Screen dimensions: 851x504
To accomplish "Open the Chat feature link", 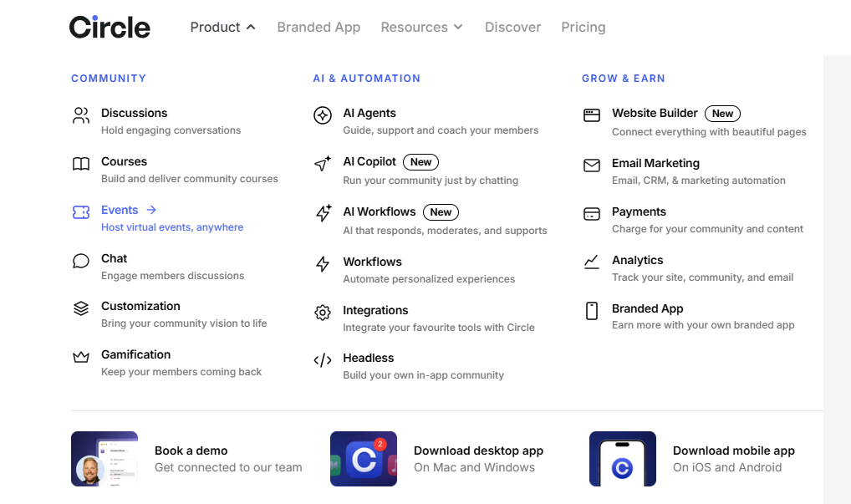I will pos(114,258).
